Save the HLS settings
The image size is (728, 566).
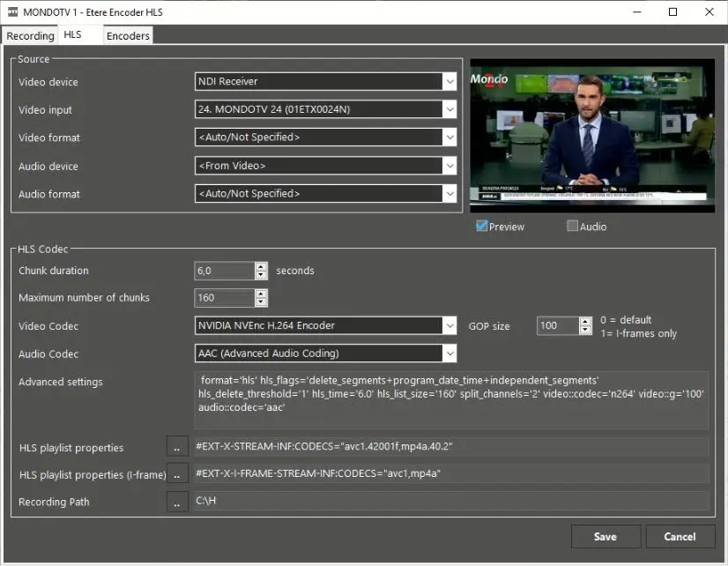click(605, 536)
